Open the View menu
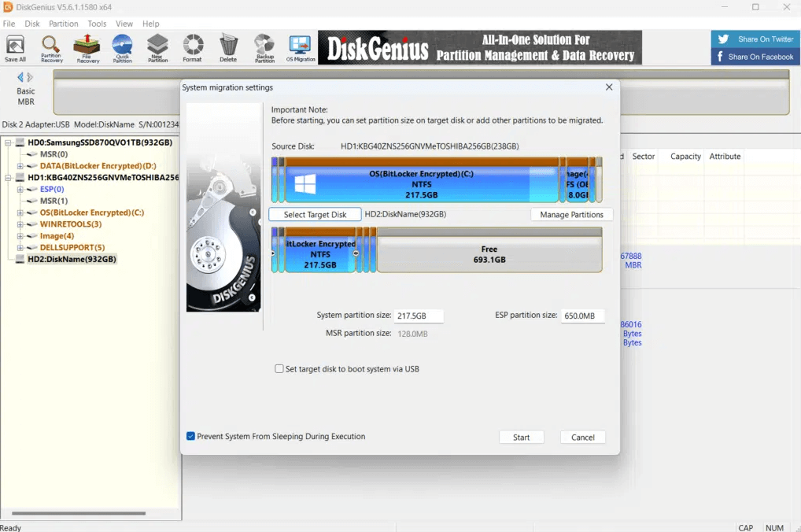The height and width of the screenshot is (532, 801). (124, 24)
